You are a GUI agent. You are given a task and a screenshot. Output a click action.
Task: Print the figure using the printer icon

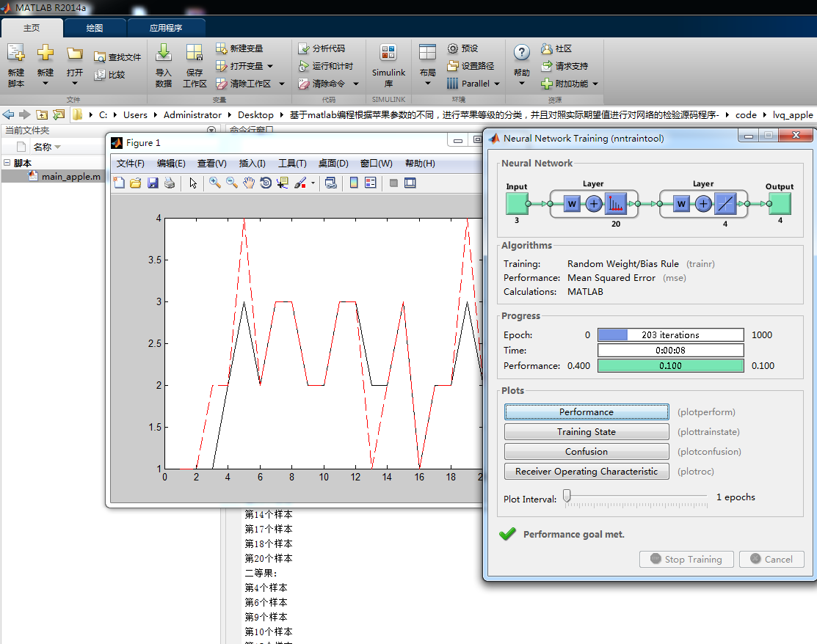coord(170,183)
